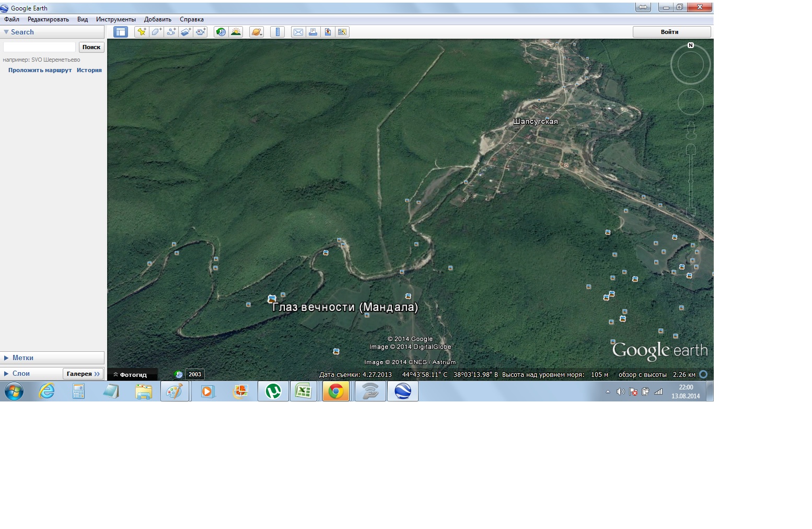This screenshot has height=529, width=812.
Task: Open the Добавить menu
Action: pyautogui.click(x=157, y=19)
